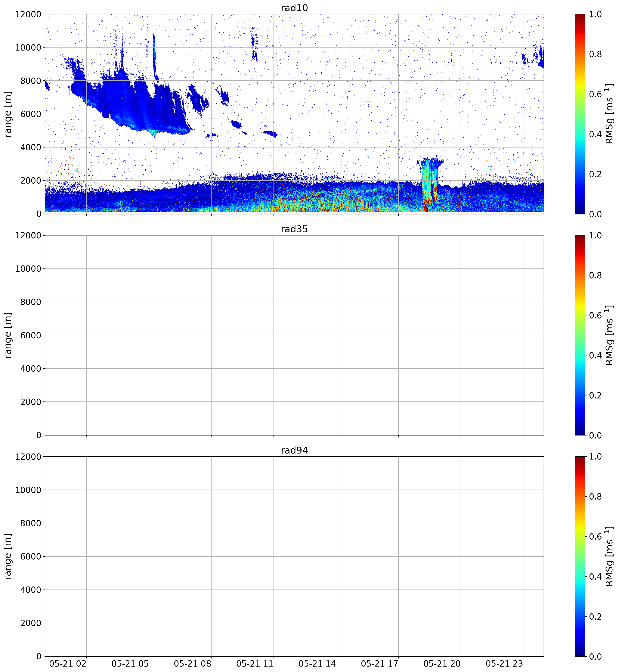Click the RMSg label beside rad94 colorbar
Image resolution: width=619 pixels, height=672 pixels.
tap(609, 556)
